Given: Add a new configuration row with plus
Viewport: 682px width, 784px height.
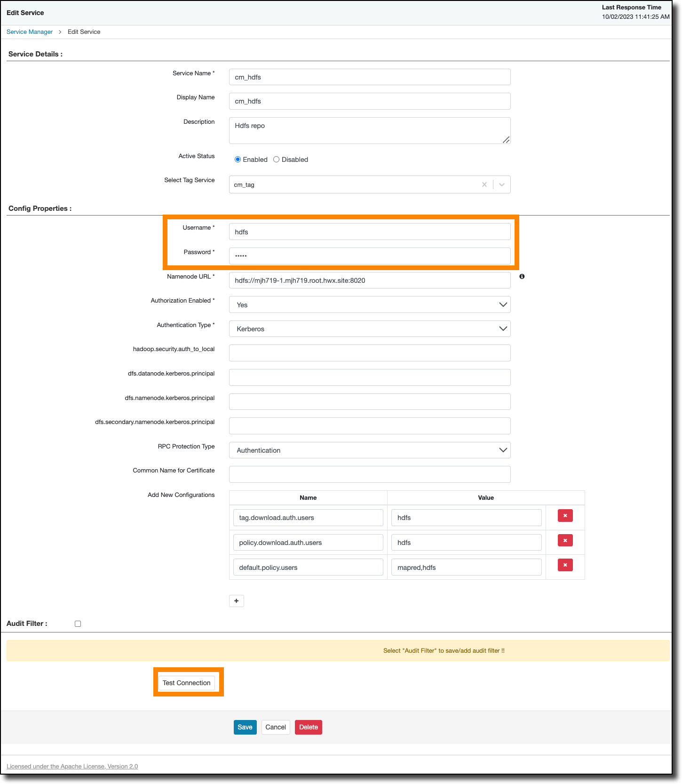Looking at the screenshot, I should [236, 601].
